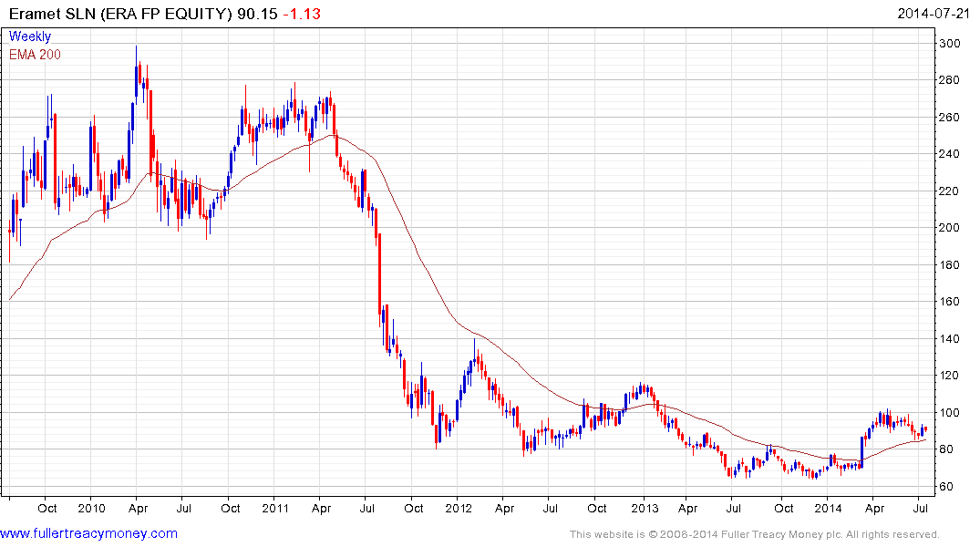This screenshot has height=547, width=980.
Task: Click the "2012" year label on time axis
Action: [459, 508]
